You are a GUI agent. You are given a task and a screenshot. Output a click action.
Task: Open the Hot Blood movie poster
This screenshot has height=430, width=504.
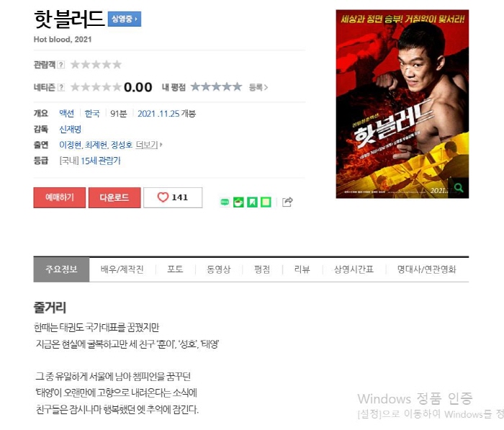point(402,104)
